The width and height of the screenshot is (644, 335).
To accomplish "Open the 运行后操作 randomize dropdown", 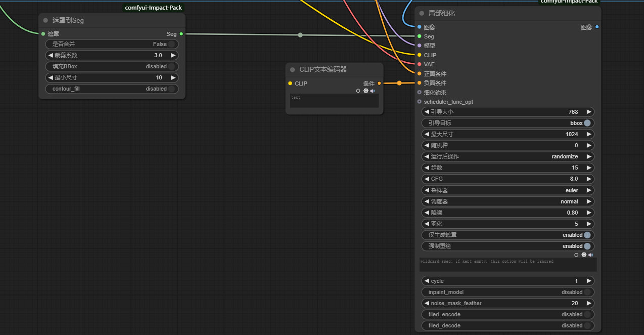I will [508, 156].
